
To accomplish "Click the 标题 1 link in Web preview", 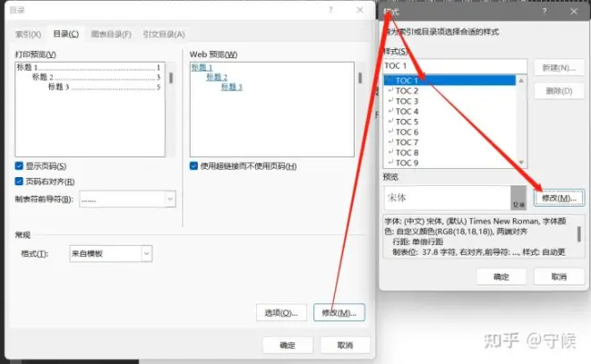I will [202, 67].
